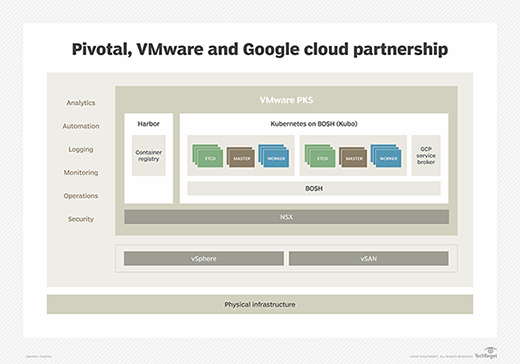Click the TechTarget logo in the footer
The height and width of the screenshot is (364, 520).
pos(486,353)
